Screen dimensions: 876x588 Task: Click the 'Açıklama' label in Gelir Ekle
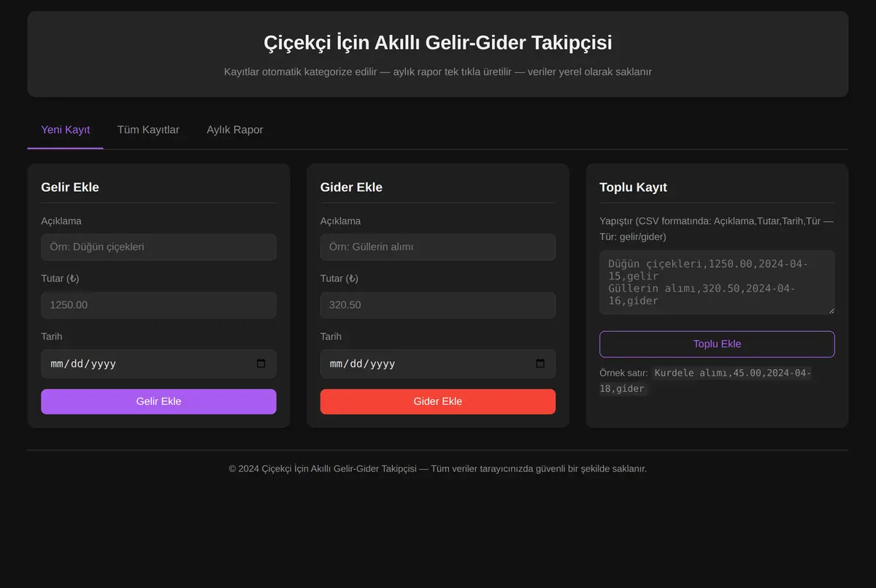coord(61,221)
